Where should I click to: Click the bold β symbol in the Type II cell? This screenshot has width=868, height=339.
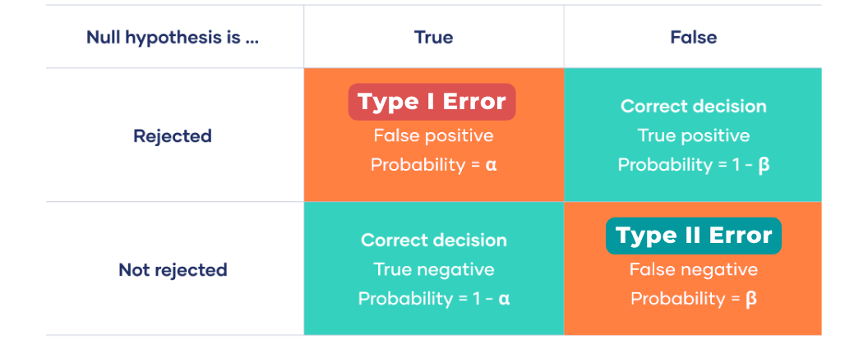click(x=751, y=299)
